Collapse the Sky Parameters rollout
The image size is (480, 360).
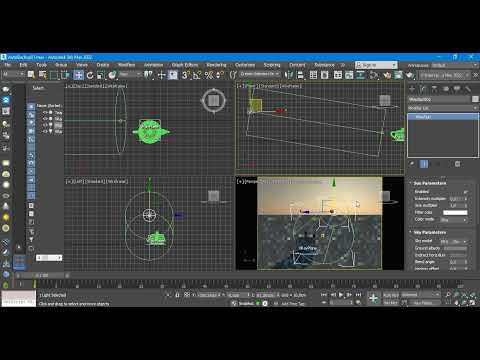point(429,232)
